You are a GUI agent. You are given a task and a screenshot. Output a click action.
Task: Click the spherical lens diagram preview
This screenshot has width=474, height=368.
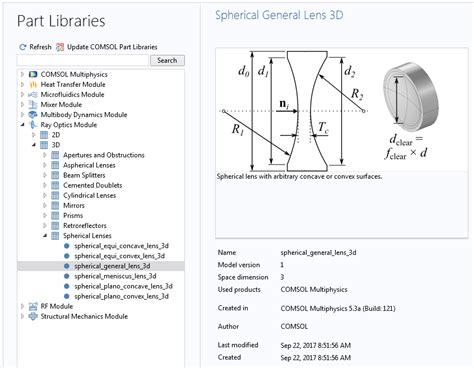pos(341,111)
